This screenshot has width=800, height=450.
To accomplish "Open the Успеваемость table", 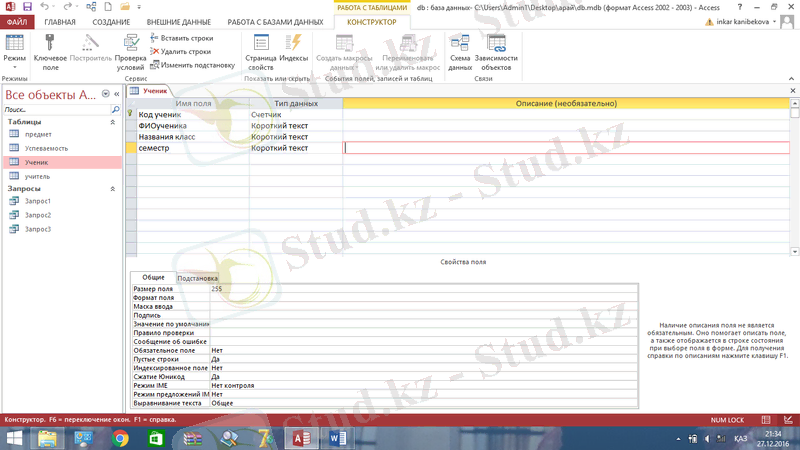I will point(46,148).
